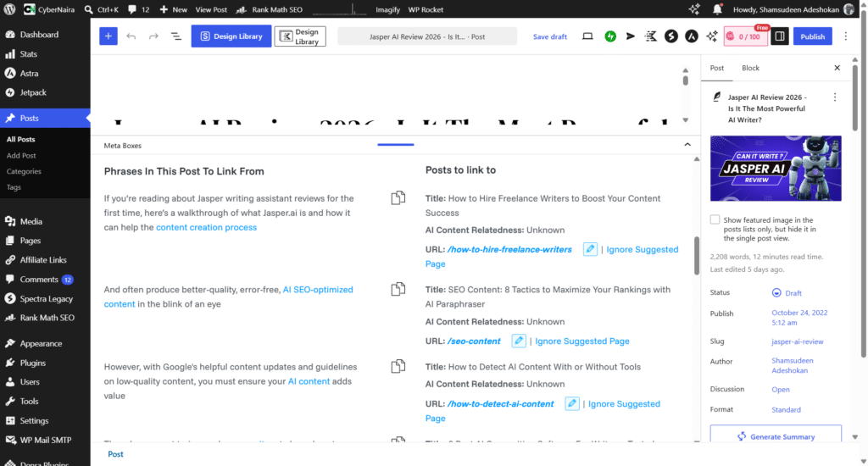This screenshot has width=868, height=466.
Task: Toggle the block inserter plus button
Action: click(108, 36)
